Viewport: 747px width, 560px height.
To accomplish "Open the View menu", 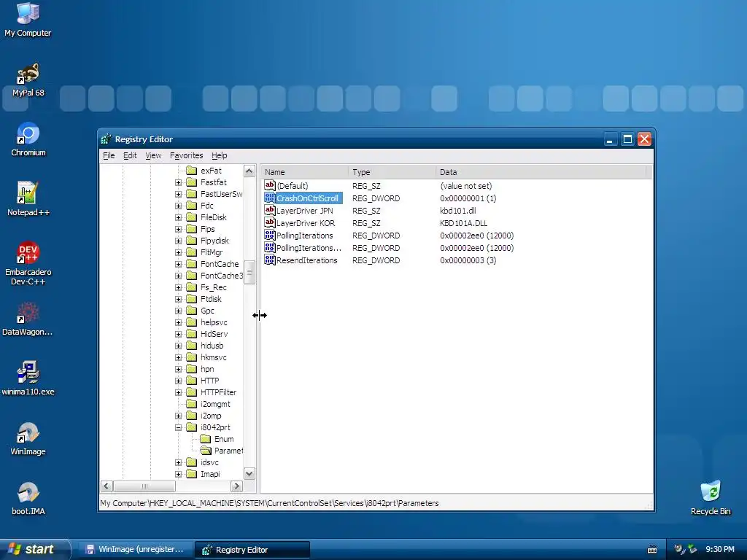I will pos(153,155).
